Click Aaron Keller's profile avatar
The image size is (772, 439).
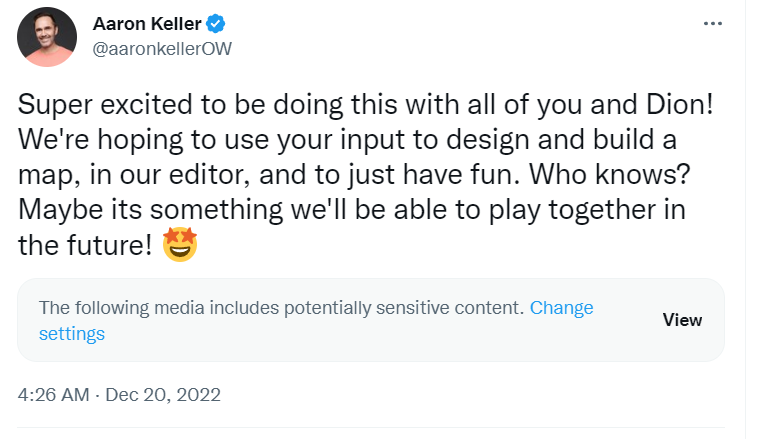coord(47,37)
